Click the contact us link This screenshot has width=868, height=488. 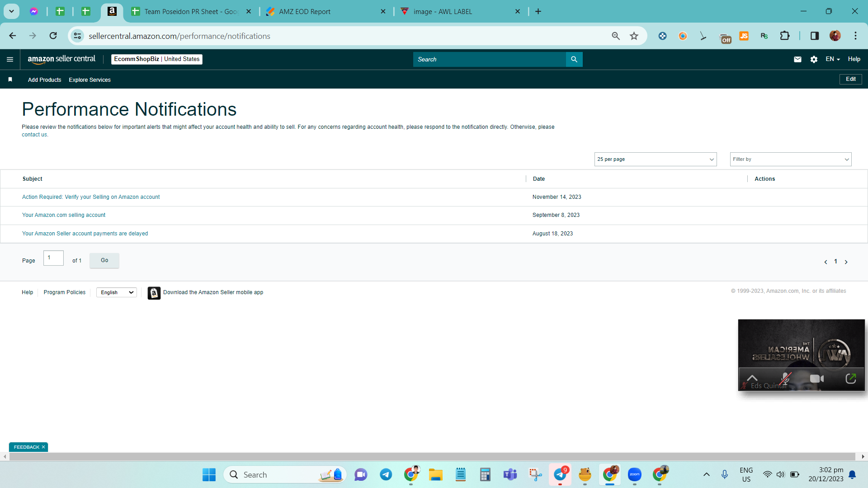click(x=34, y=135)
